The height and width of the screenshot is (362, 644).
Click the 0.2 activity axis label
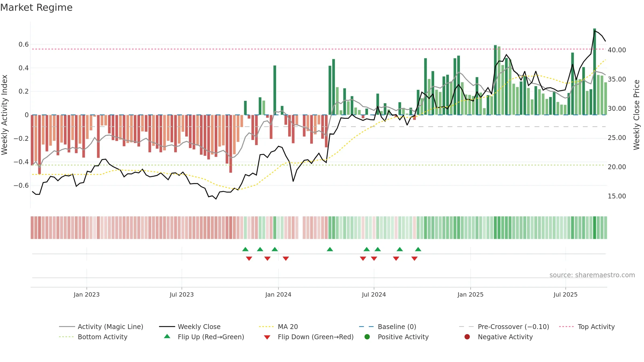[x=24, y=91]
